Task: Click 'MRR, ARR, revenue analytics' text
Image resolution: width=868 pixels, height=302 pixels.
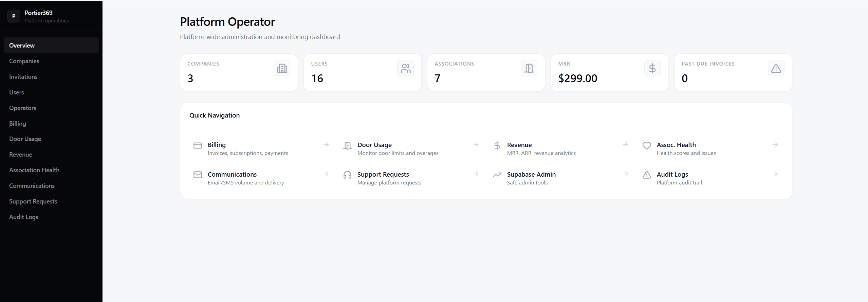Action: pyautogui.click(x=541, y=153)
